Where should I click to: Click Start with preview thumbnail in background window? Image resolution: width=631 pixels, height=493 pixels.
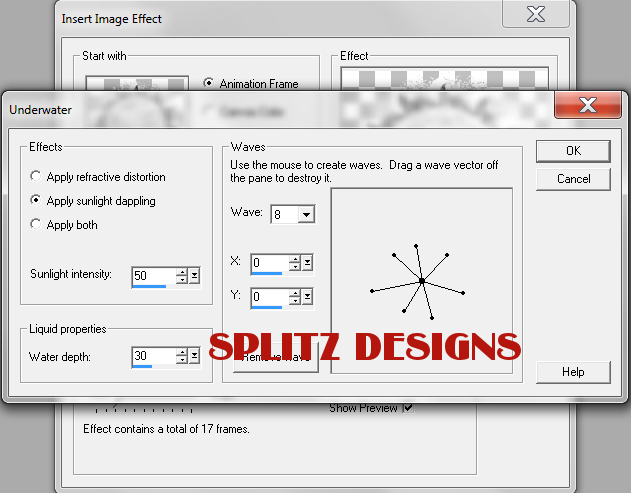tap(137, 83)
